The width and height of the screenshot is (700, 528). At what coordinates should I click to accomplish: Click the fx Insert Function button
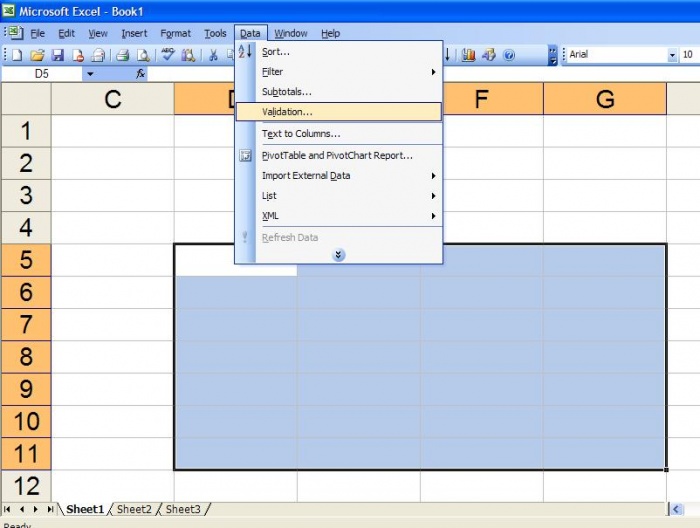(x=140, y=74)
